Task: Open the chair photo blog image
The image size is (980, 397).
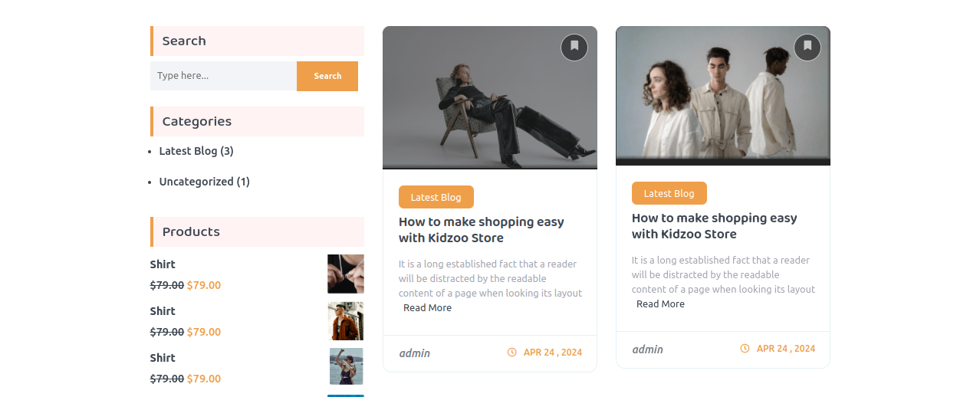Action: [x=489, y=98]
